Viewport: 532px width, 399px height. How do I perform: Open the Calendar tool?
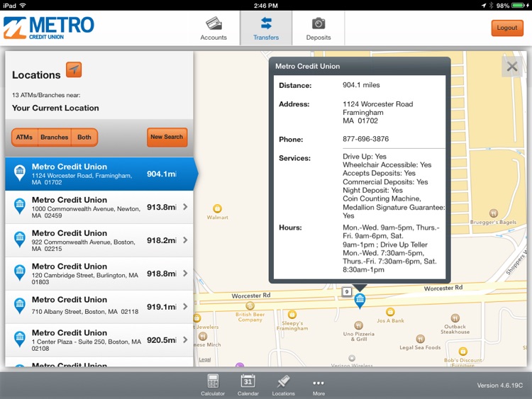click(248, 385)
